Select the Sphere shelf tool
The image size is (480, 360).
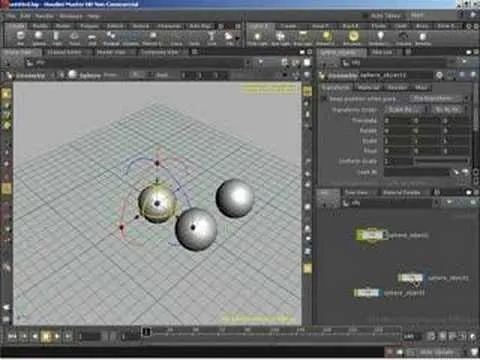[x=39, y=38]
